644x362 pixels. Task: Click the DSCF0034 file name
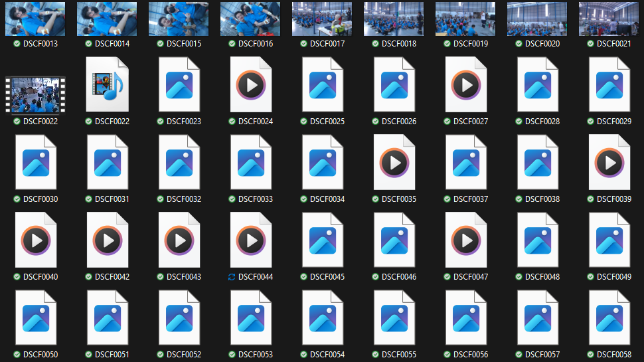(x=327, y=199)
